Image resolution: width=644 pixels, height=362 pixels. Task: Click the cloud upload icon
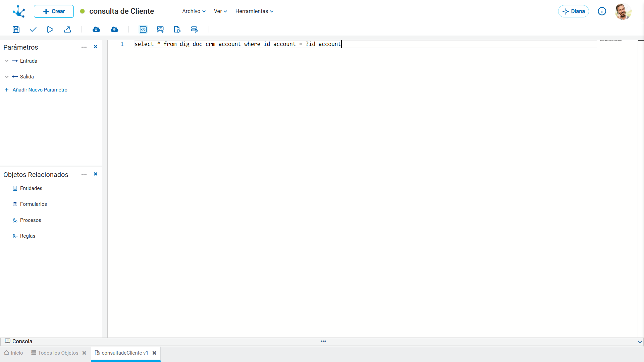[114, 29]
